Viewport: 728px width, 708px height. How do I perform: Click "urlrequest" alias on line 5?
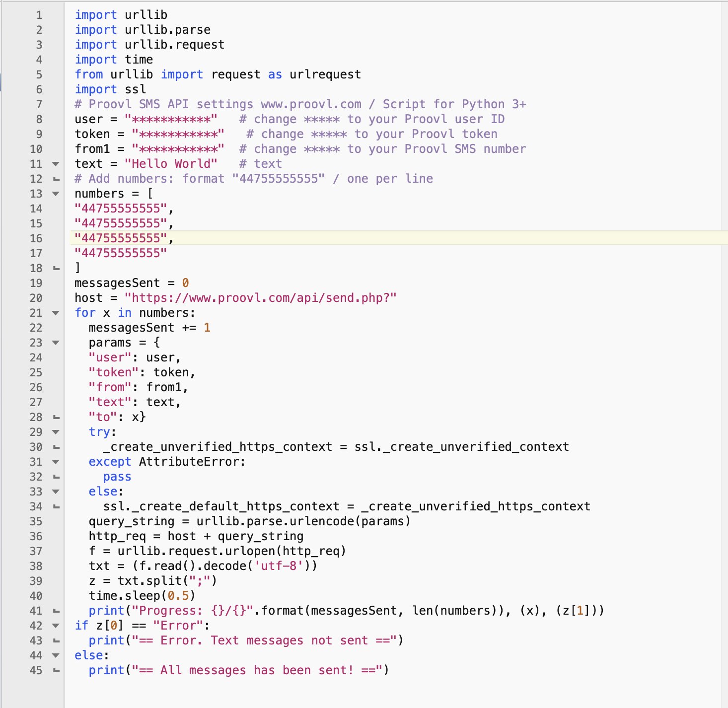click(325, 74)
